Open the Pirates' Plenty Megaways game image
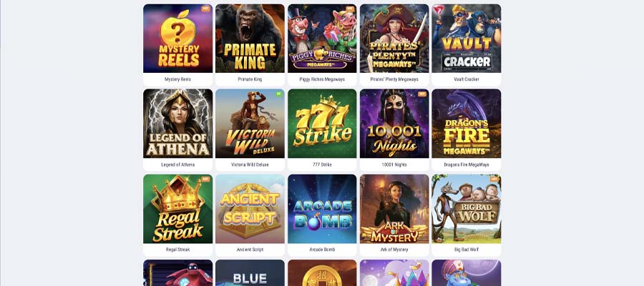This screenshot has width=644, height=286. tap(394, 39)
